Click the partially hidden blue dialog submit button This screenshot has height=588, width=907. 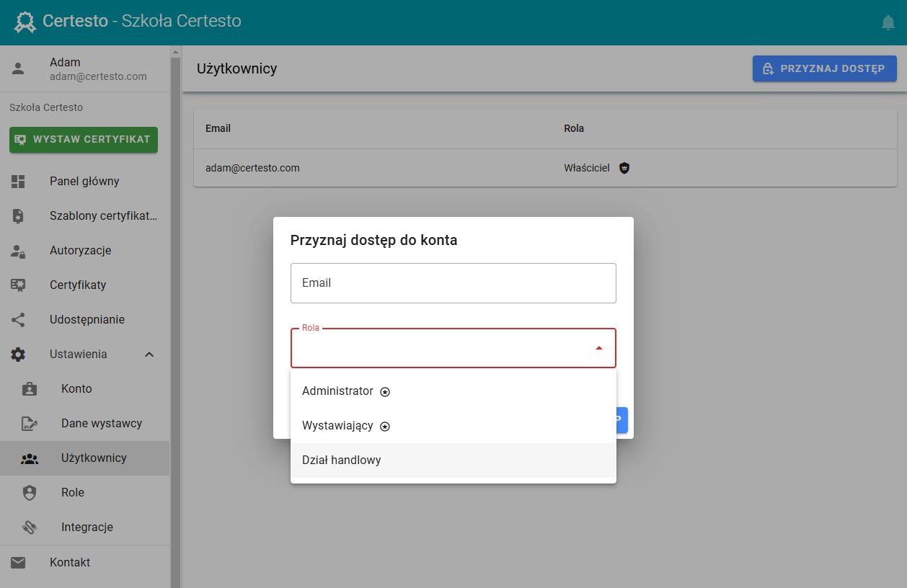tap(621, 420)
